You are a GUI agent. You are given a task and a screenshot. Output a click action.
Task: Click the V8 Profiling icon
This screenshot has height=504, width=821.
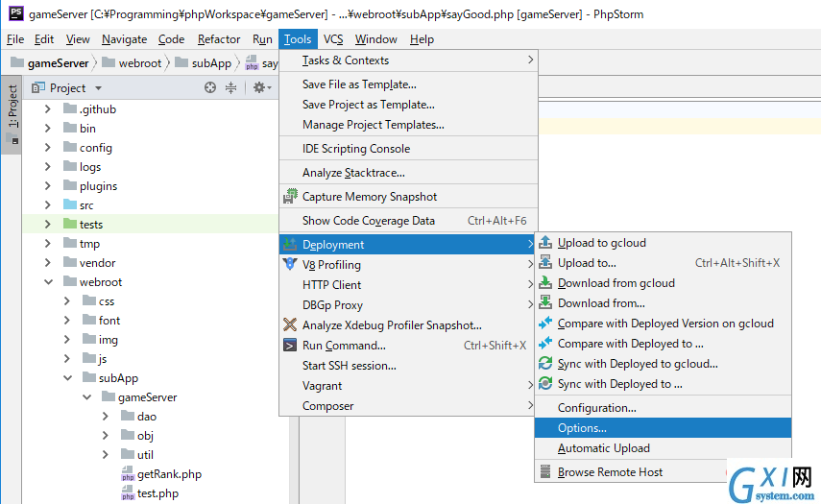(x=290, y=264)
